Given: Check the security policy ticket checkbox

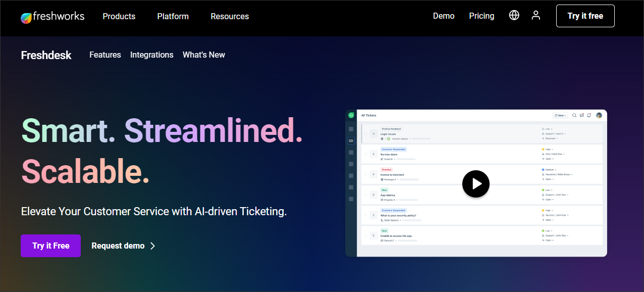Looking at the screenshot, I should tap(365, 215).
